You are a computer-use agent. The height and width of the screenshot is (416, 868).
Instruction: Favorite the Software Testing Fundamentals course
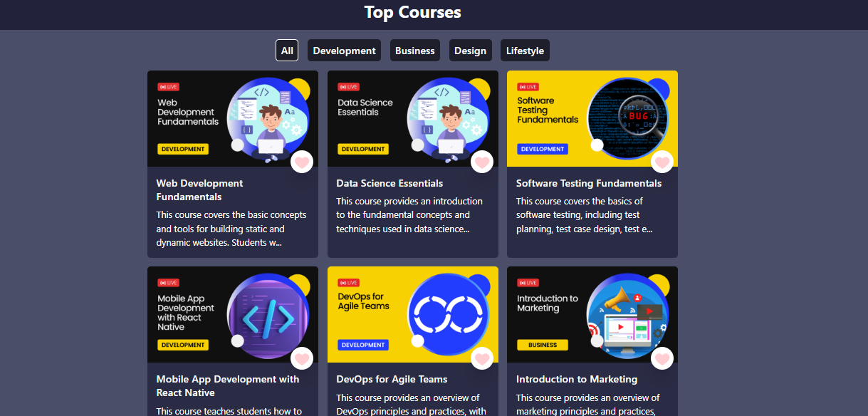click(662, 162)
